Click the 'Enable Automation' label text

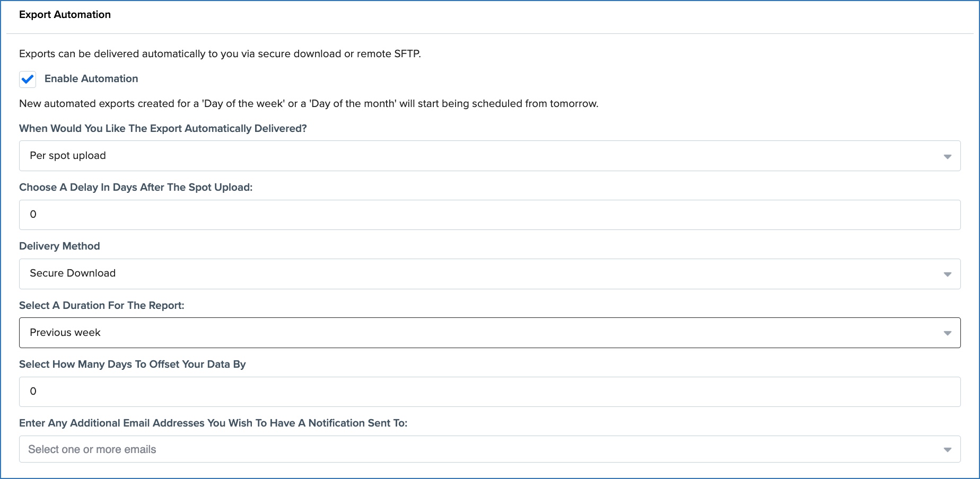click(x=91, y=79)
